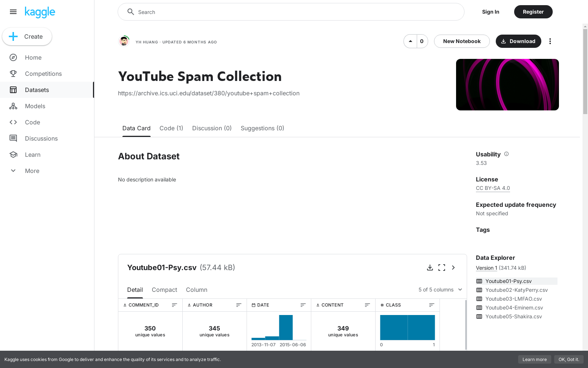Click the Kaggle logo

tap(40, 12)
